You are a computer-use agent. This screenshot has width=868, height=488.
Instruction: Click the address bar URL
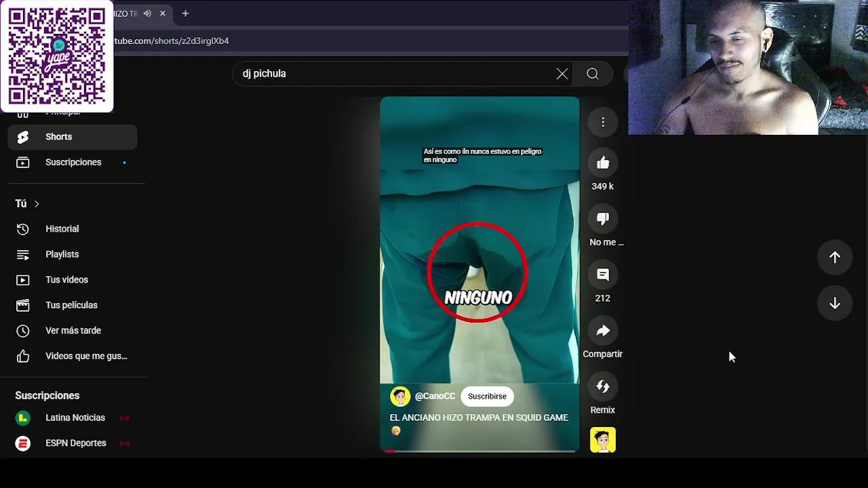pos(172,41)
